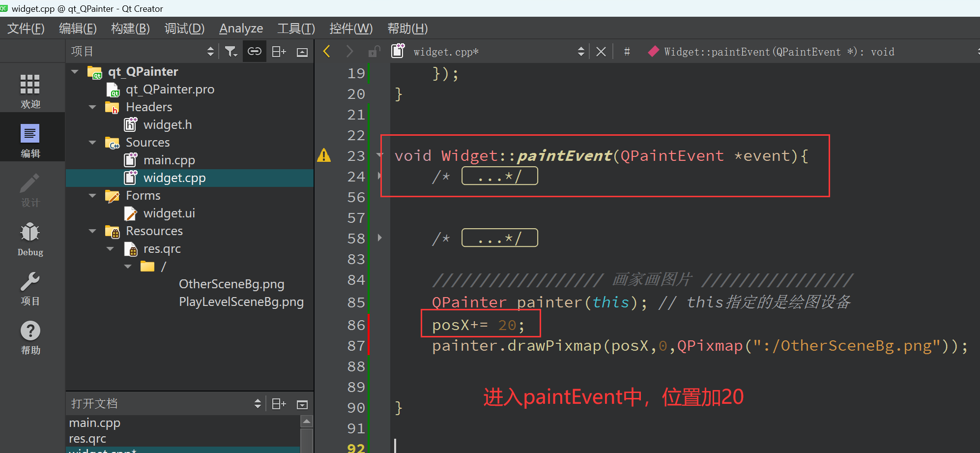Toggle the file write-lock icon
This screenshot has width=980, height=453.
(374, 51)
